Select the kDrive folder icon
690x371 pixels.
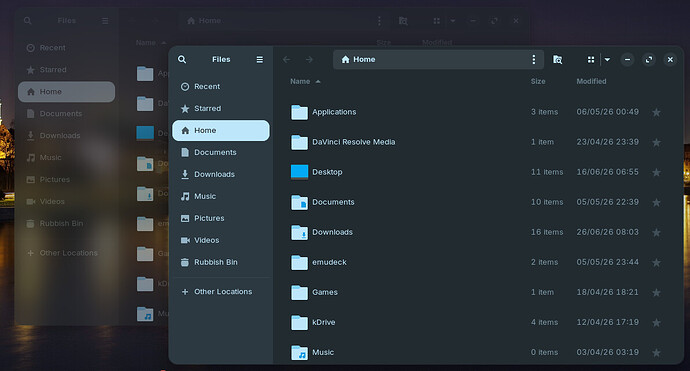299,323
